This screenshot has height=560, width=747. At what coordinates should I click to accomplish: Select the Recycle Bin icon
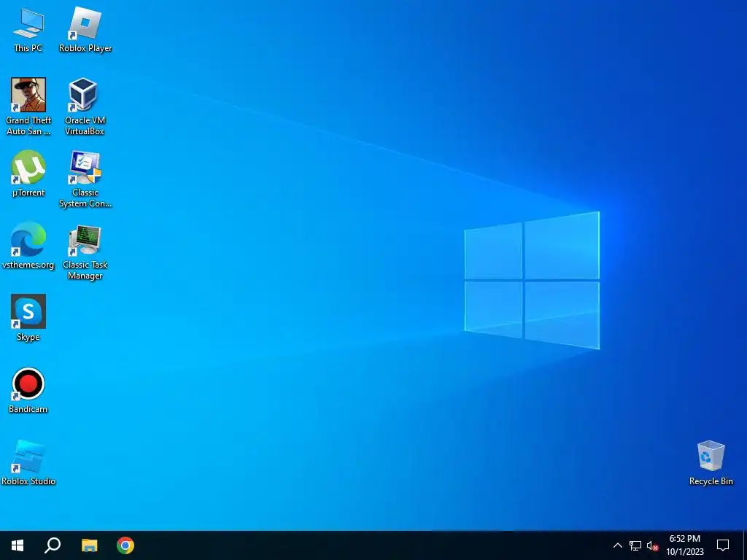point(711,463)
